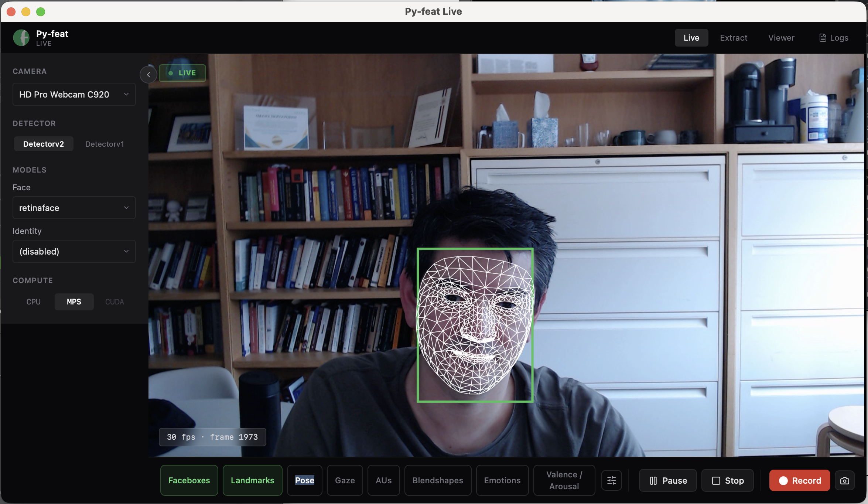
Task: Start recording with the Record button
Action: [800, 480]
